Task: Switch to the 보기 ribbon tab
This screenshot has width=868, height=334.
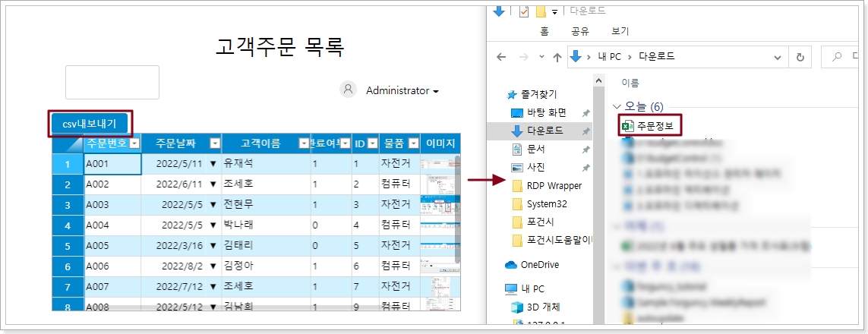Action: coord(620,32)
